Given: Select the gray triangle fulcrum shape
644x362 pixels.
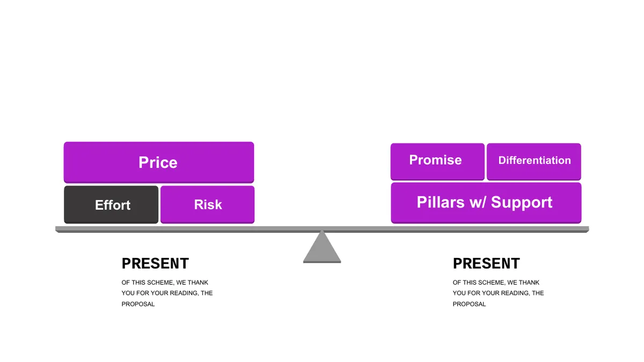Looking at the screenshot, I should click(x=322, y=247).
